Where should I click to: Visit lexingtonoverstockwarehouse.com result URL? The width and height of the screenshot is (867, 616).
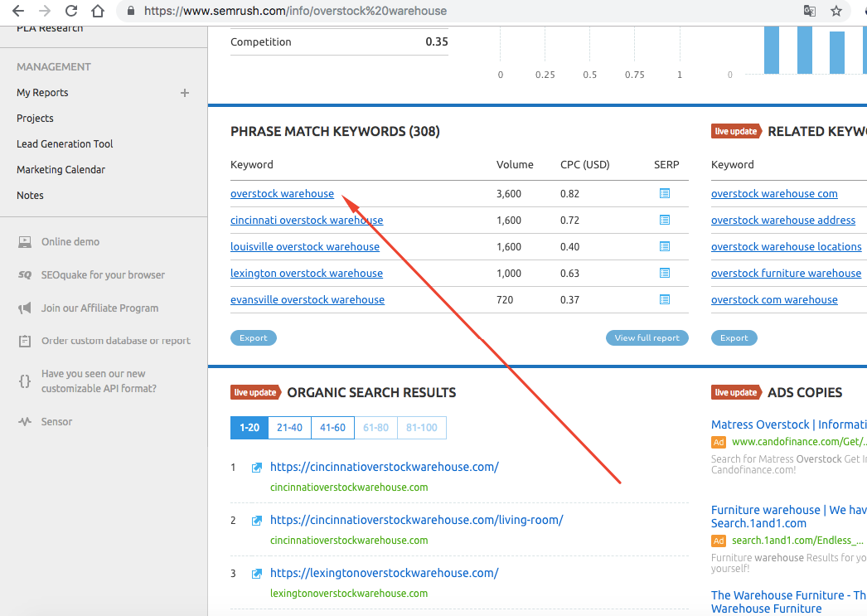tap(385, 574)
